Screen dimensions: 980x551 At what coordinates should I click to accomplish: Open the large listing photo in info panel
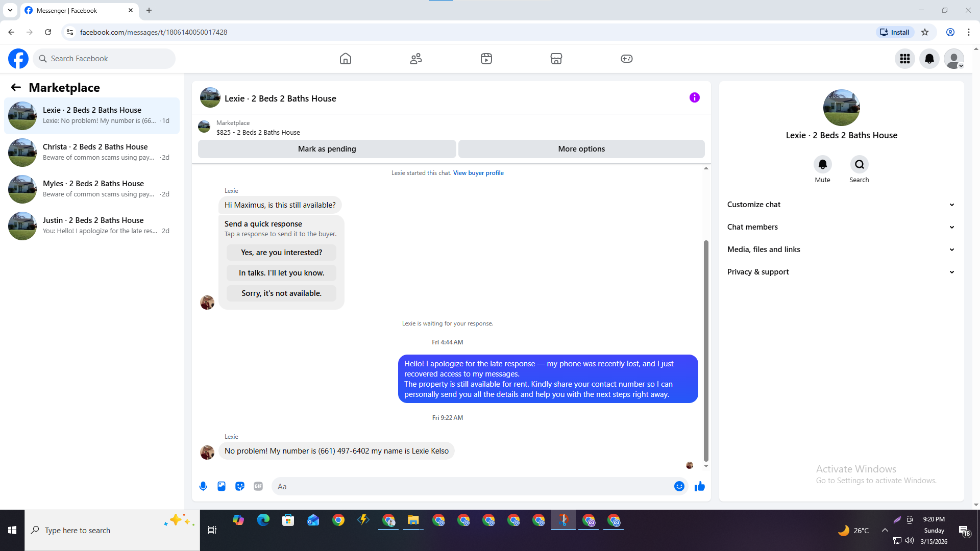coord(842,108)
